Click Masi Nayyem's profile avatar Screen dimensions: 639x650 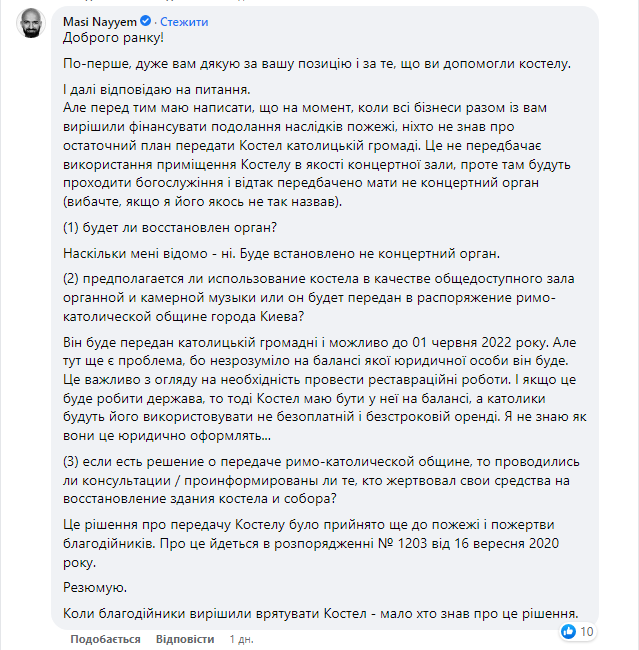click(30, 27)
